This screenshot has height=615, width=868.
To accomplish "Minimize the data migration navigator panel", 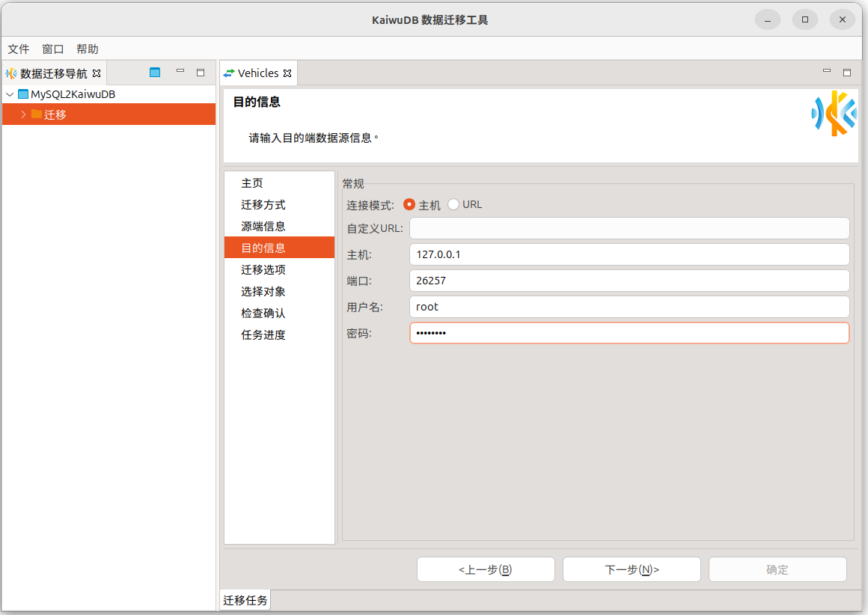I will point(180,72).
